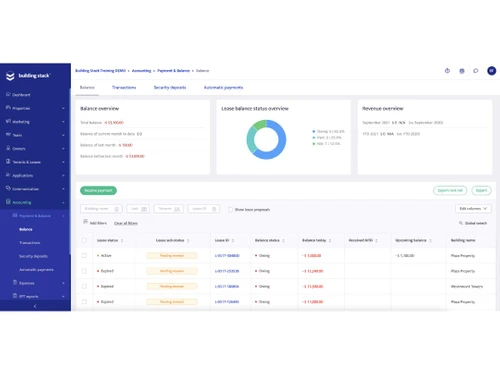Viewport: 500px width, 375px height.
Task: Click the Receive payment button
Action: [x=98, y=190]
